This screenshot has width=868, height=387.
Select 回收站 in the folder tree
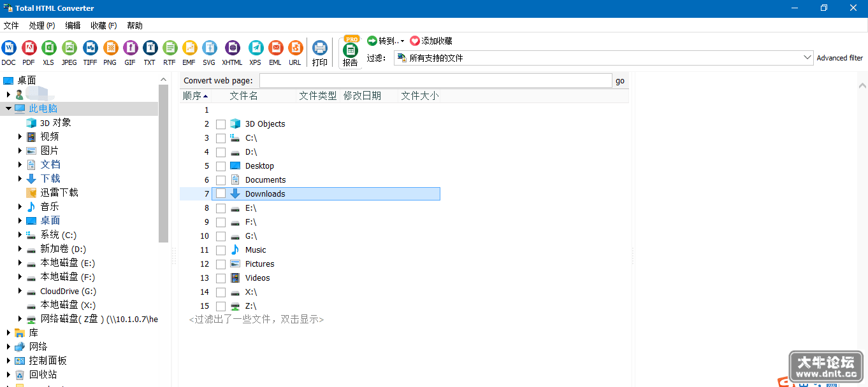(43, 374)
